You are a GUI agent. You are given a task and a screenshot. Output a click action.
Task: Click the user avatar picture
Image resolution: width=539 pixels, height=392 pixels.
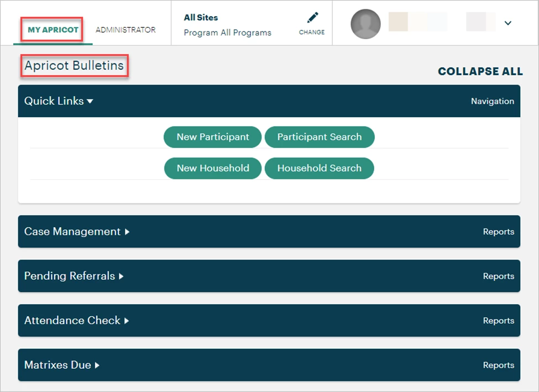(365, 24)
